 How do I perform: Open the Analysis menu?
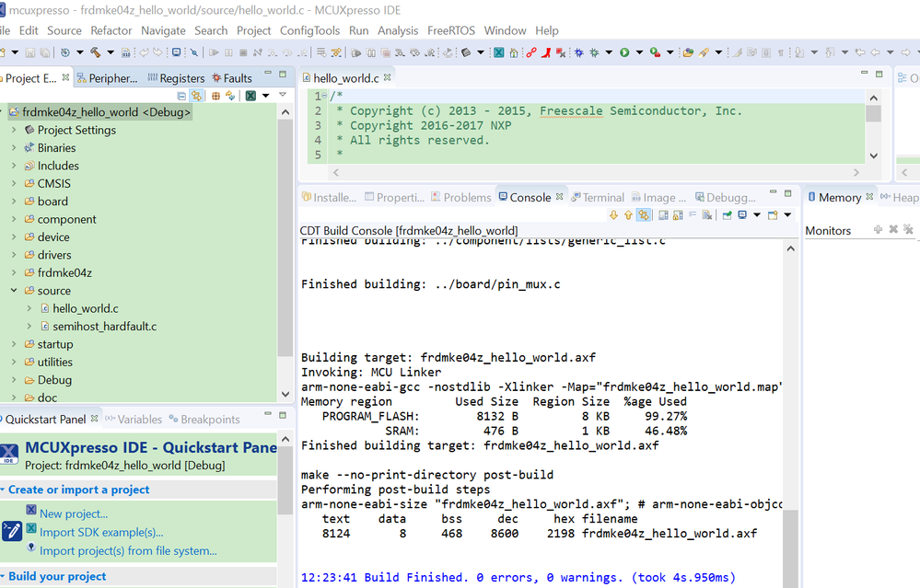coord(398,30)
